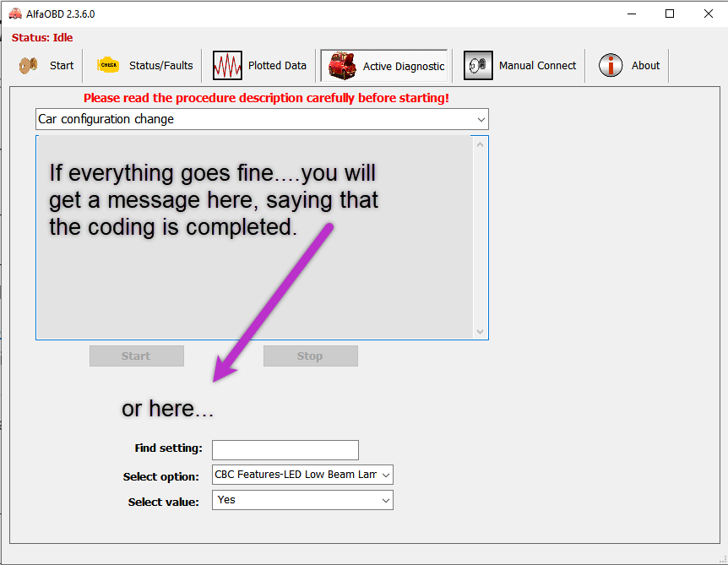Click the Find setting label

tap(169, 448)
